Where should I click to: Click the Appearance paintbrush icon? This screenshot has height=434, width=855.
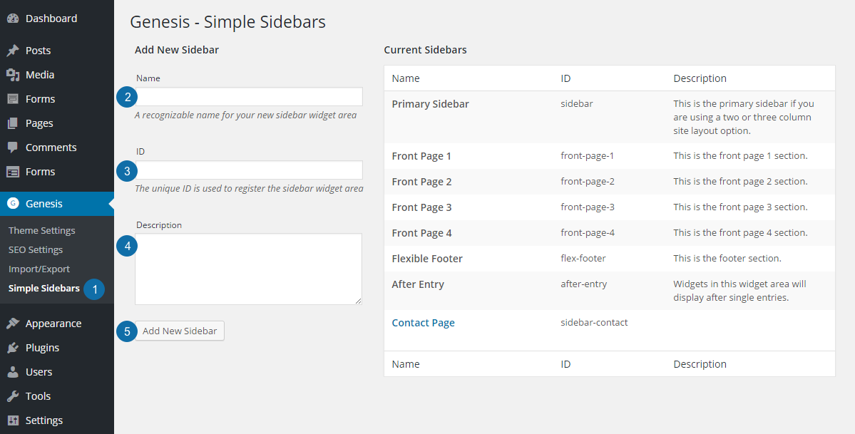[x=13, y=323]
